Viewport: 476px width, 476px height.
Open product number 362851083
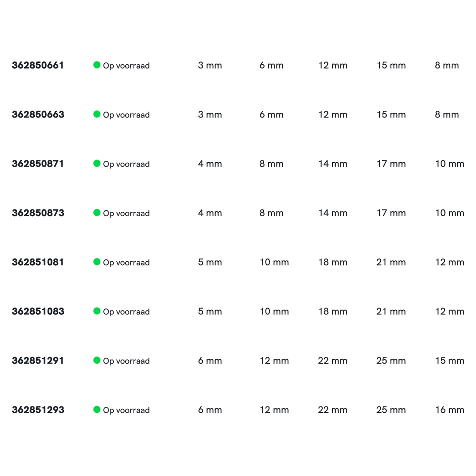point(38,311)
